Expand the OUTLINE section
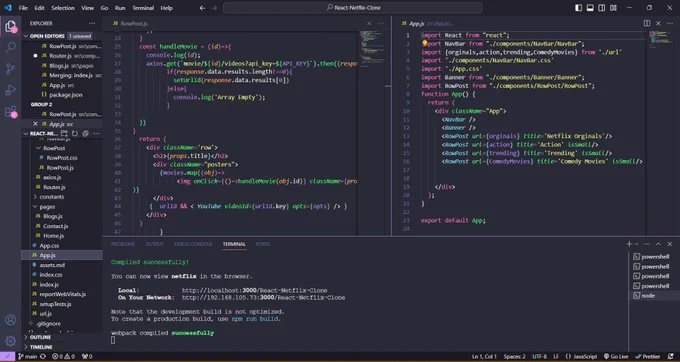This screenshot has width=680, height=362. tap(40, 337)
